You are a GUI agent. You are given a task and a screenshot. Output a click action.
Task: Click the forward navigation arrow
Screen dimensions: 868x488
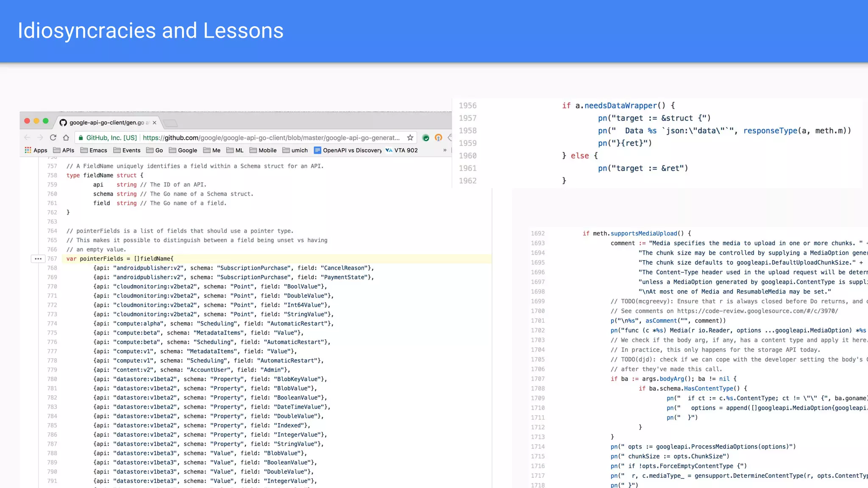[40, 138]
